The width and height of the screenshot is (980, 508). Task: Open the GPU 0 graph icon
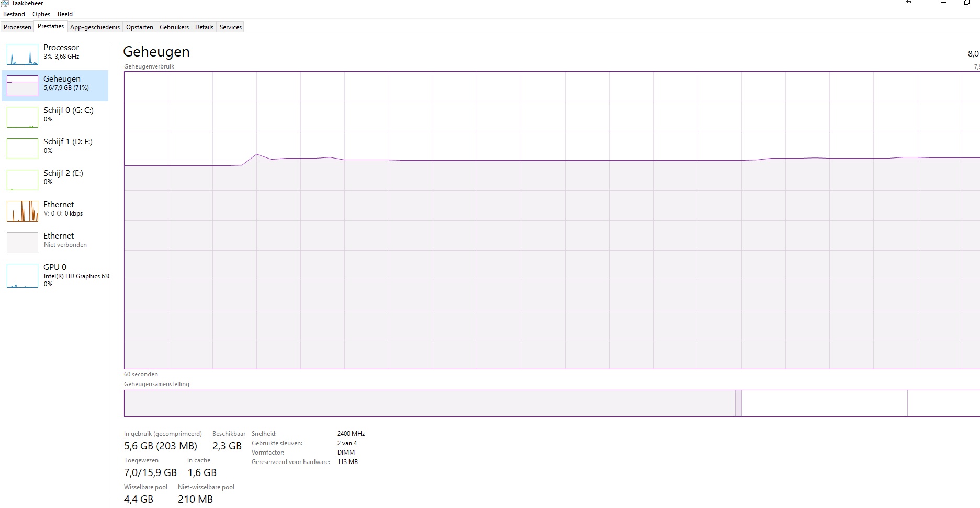22,276
